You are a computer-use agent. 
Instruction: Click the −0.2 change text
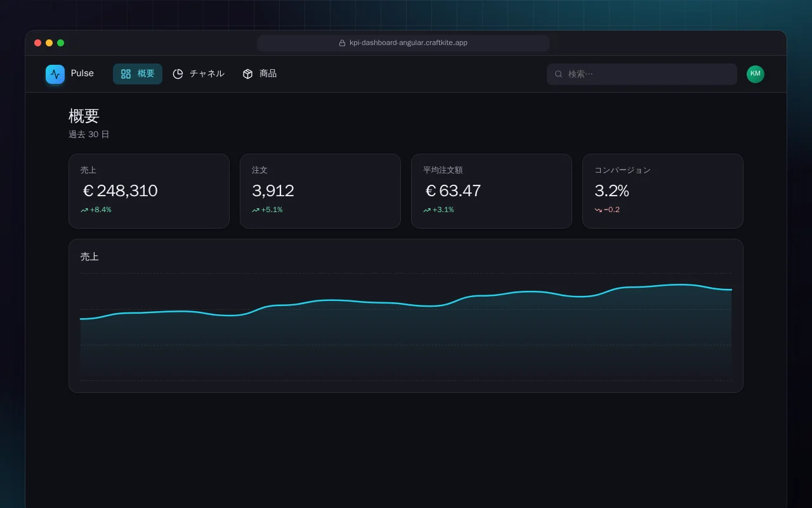click(612, 210)
